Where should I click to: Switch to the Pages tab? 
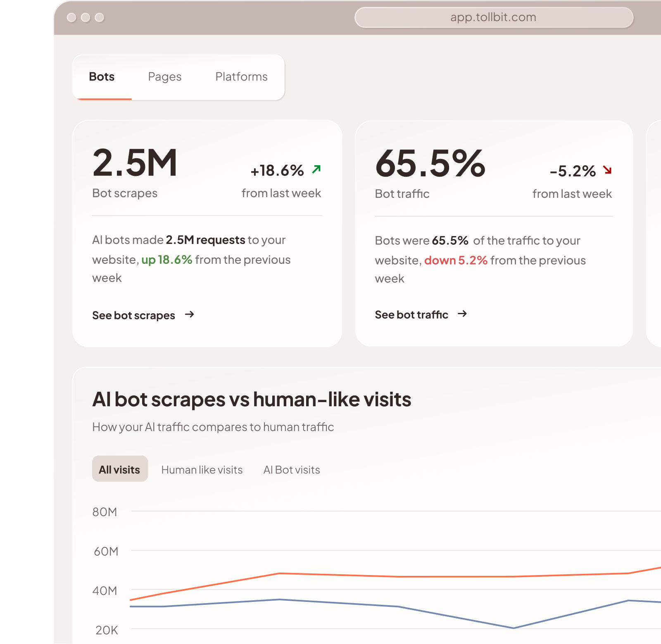coord(165,77)
